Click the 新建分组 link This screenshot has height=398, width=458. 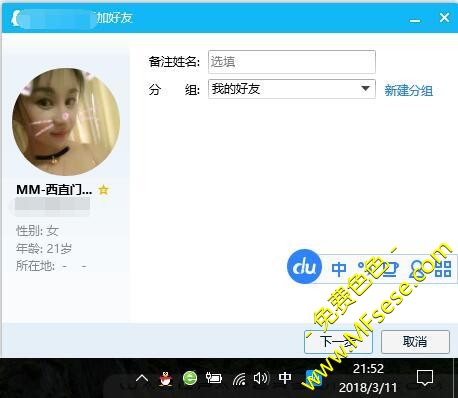click(408, 90)
